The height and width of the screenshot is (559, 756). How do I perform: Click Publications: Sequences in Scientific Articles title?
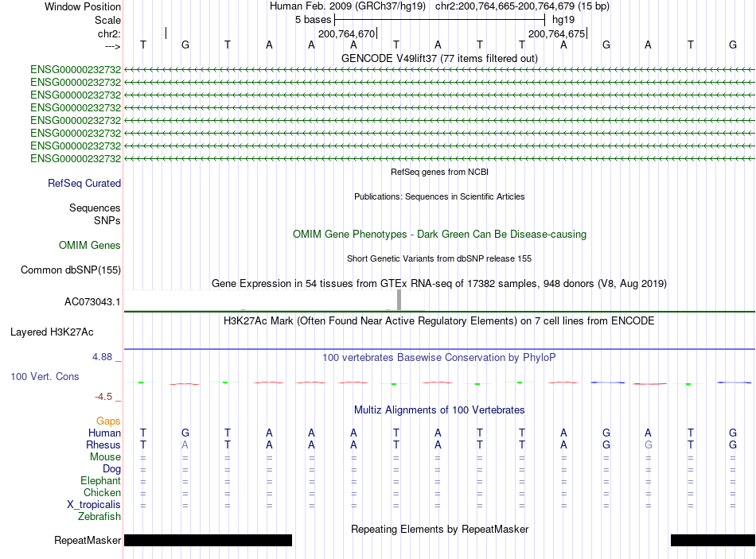tap(439, 196)
